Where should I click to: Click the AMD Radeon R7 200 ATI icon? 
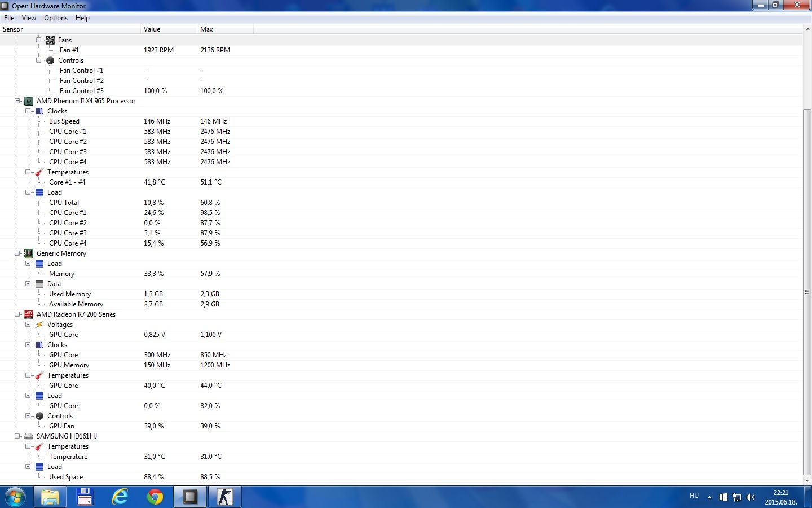(x=29, y=314)
